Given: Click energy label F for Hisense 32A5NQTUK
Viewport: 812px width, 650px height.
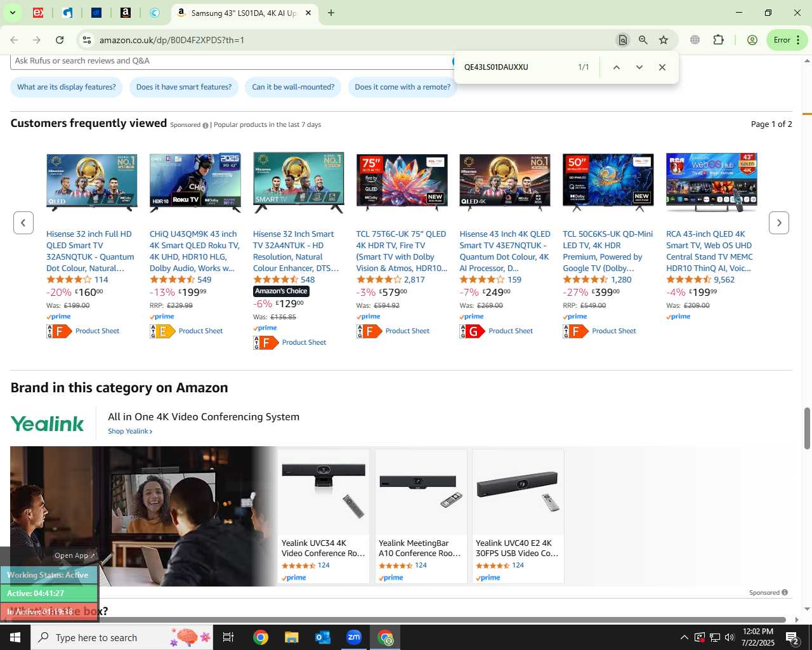Looking at the screenshot, I should 59,331.
